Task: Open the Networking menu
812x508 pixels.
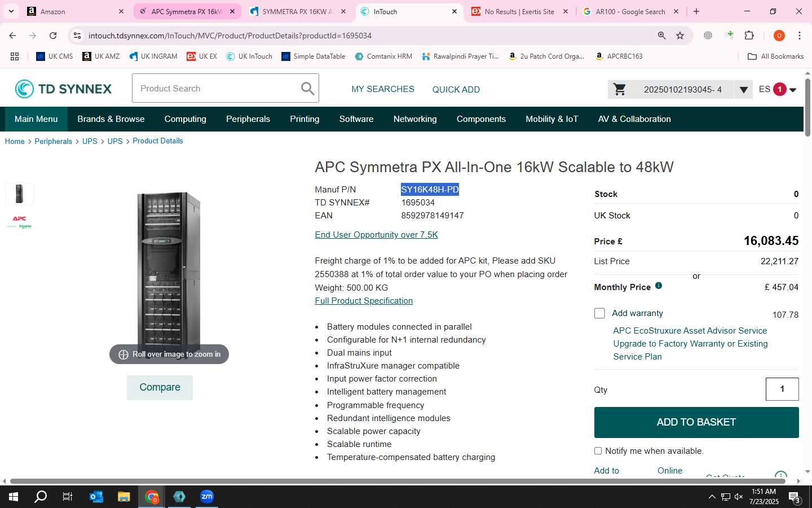Action: click(x=415, y=119)
